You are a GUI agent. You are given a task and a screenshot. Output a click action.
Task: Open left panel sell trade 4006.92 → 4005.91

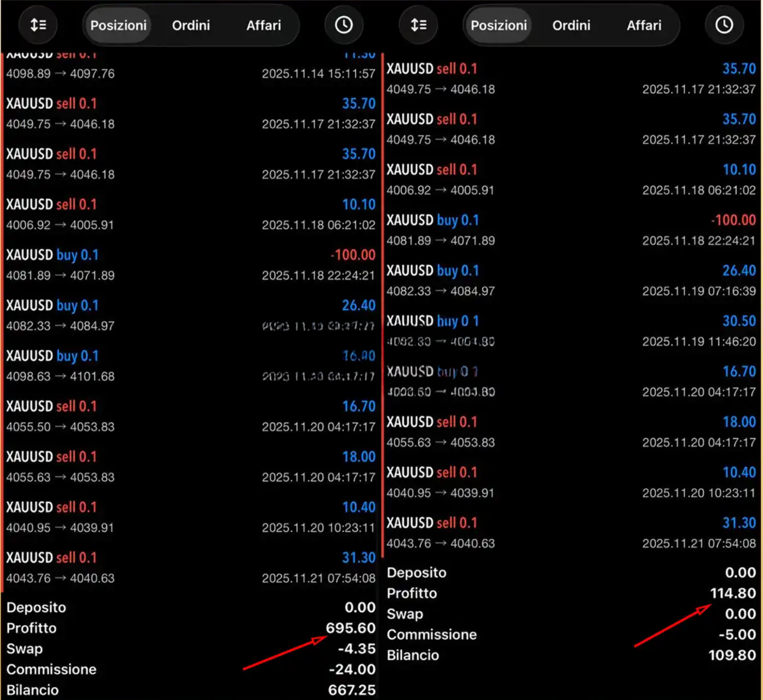[190, 214]
